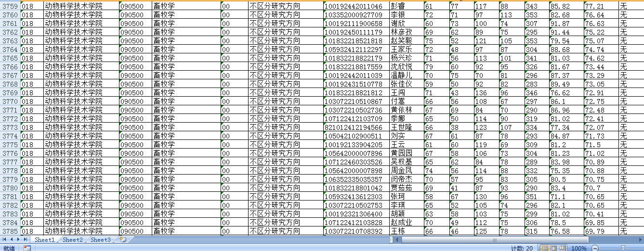644x251 pixels.
Task: Click the ID cell 103352000927709
Action: (x=356, y=15)
